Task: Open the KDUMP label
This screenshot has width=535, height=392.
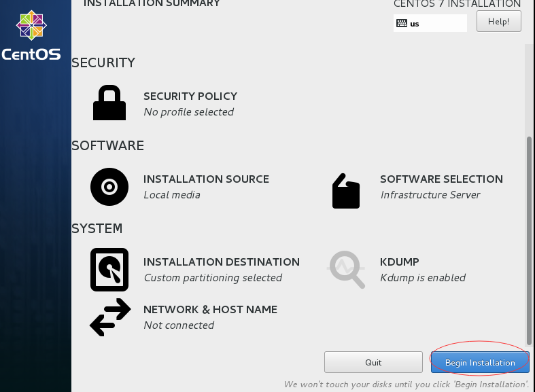Action: (400, 262)
